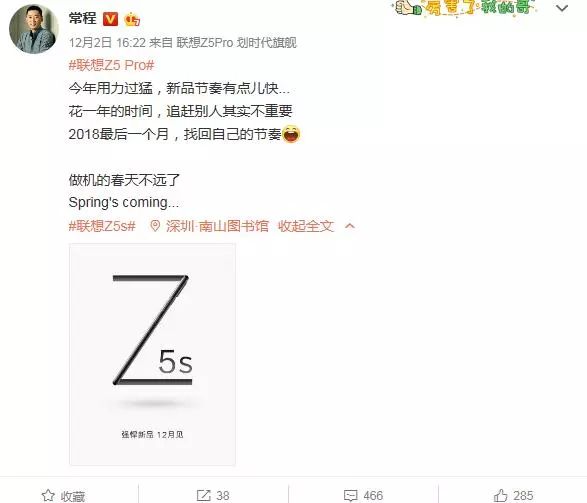The width and height of the screenshot is (587, 503).
Task: Click the collapse up-arrow chevron
Action: pos(350,226)
